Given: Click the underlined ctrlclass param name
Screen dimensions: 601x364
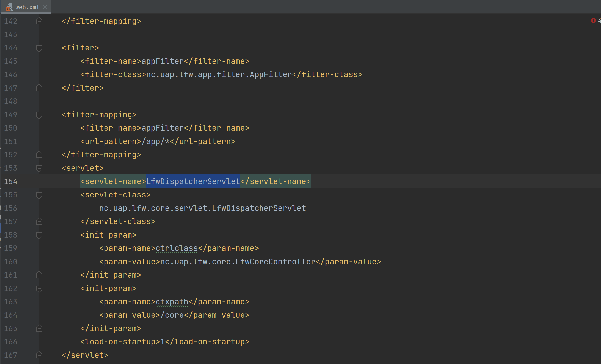Looking at the screenshot, I should click(x=177, y=248).
